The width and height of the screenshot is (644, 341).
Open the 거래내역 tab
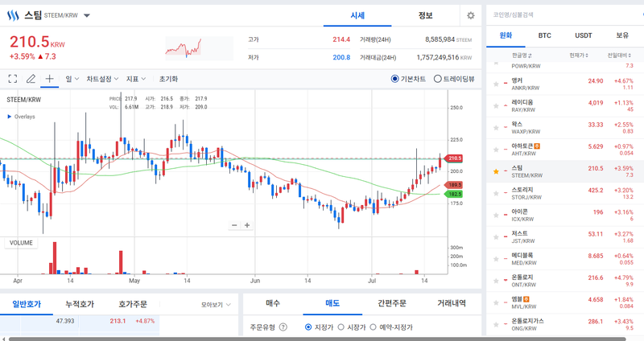452,303
